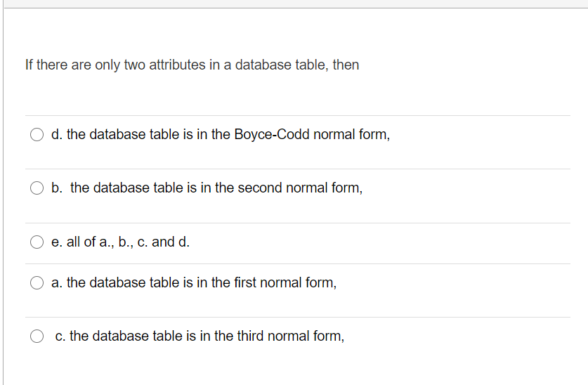The height and width of the screenshot is (385, 588).
Task: Select the second normal form radio button
Action: pyautogui.click(x=37, y=188)
